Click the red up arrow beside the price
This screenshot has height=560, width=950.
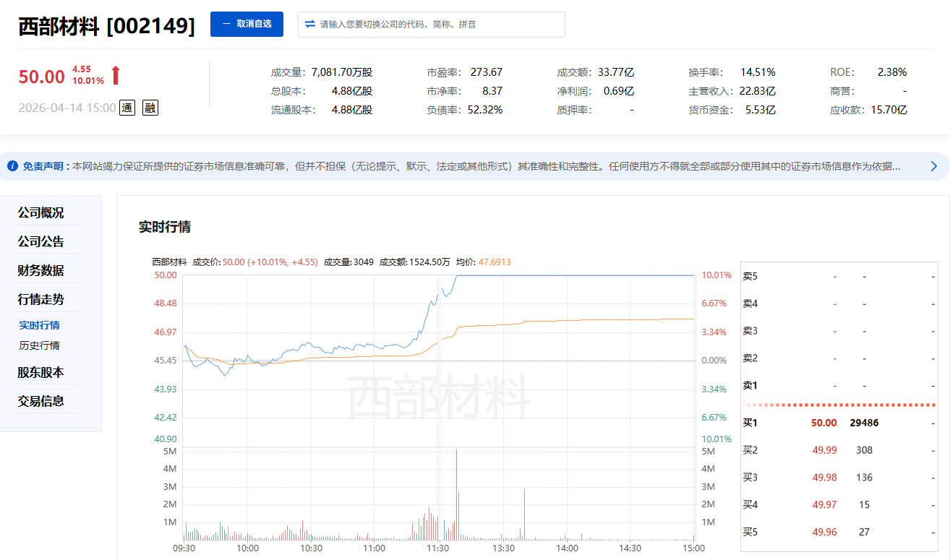(x=116, y=75)
